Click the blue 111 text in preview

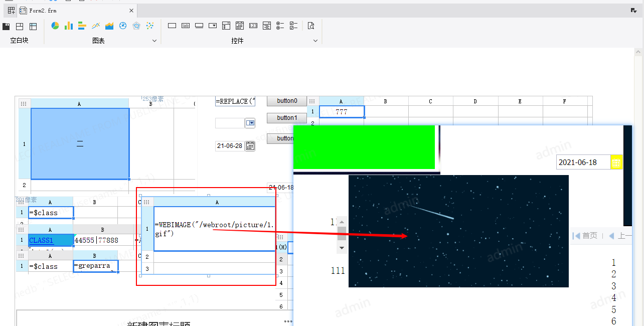338,271
